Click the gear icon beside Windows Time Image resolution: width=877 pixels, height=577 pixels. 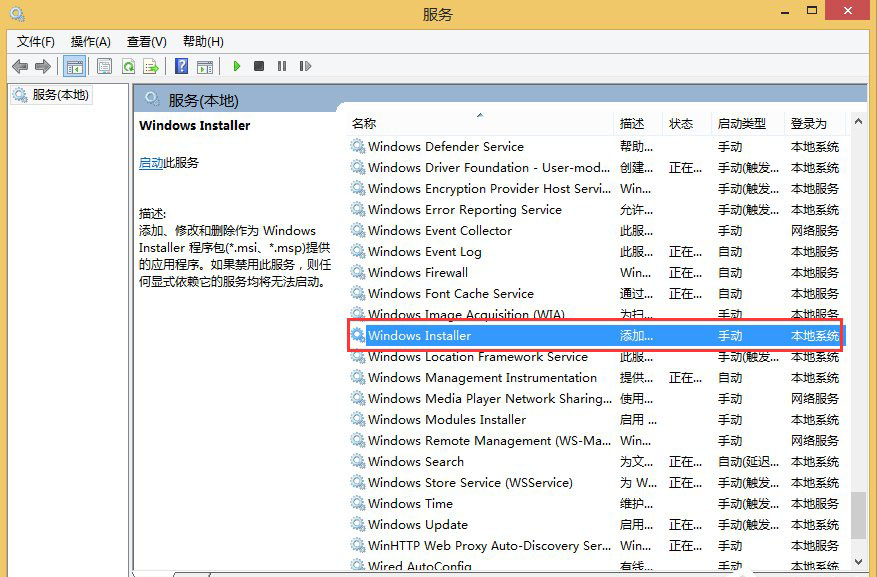(357, 503)
